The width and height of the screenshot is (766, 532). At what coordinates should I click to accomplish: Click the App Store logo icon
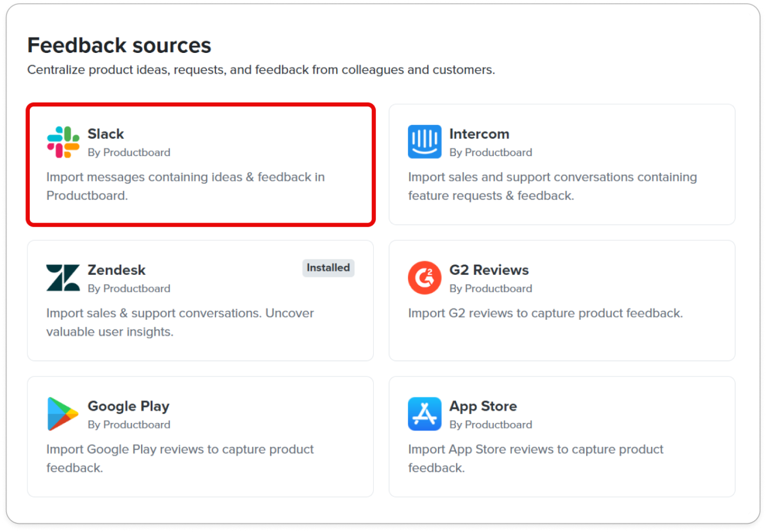tap(425, 414)
